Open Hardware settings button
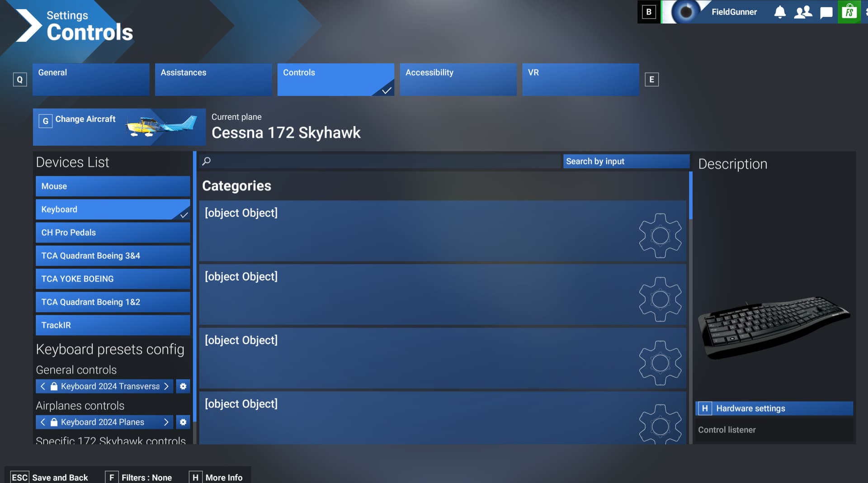Screen dimensions: 868x483 (x=774, y=408)
